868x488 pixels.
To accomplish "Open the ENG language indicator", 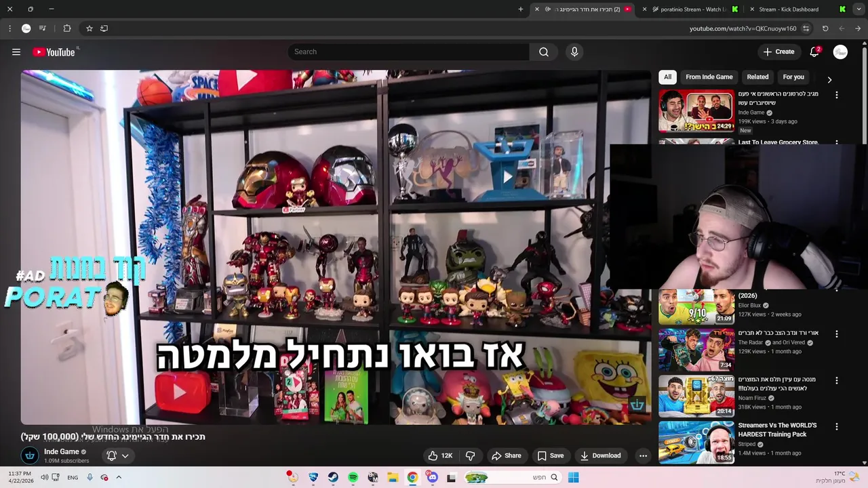I will (73, 477).
